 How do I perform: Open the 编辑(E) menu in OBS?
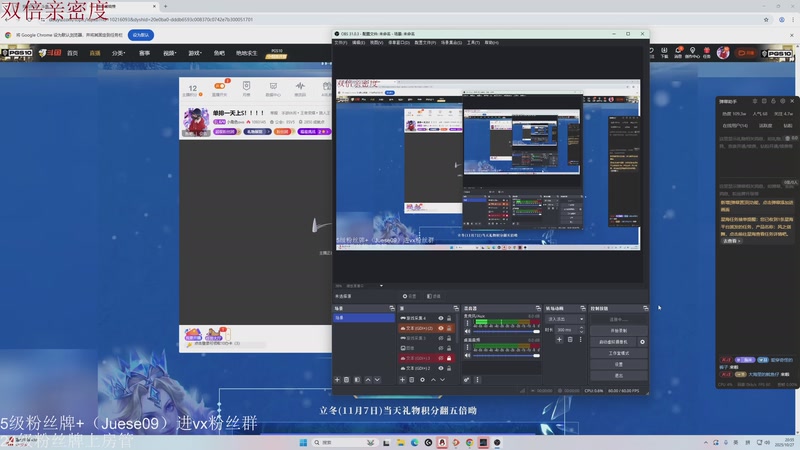[x=359, y=42]
